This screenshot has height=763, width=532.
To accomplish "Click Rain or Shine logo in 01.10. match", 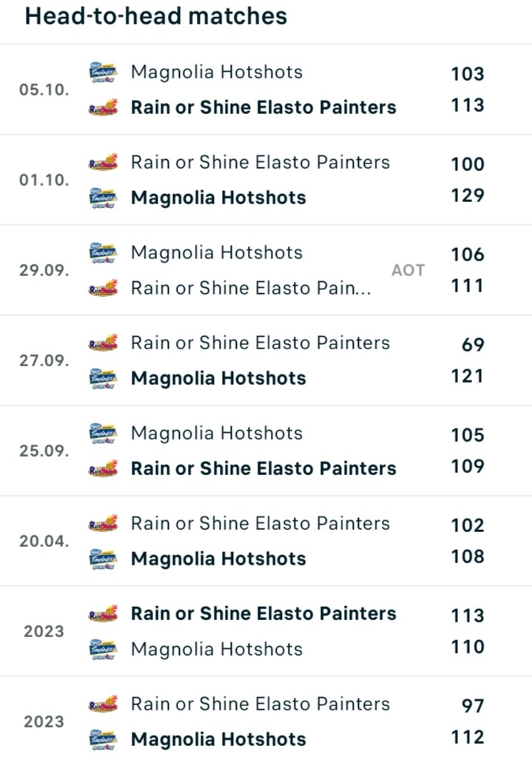I will coord(103,163).
